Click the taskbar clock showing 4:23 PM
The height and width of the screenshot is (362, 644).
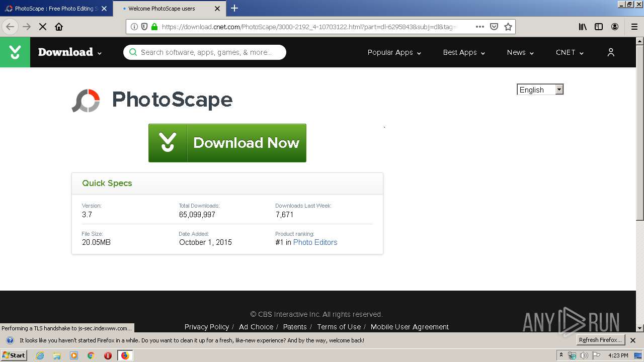618,355
